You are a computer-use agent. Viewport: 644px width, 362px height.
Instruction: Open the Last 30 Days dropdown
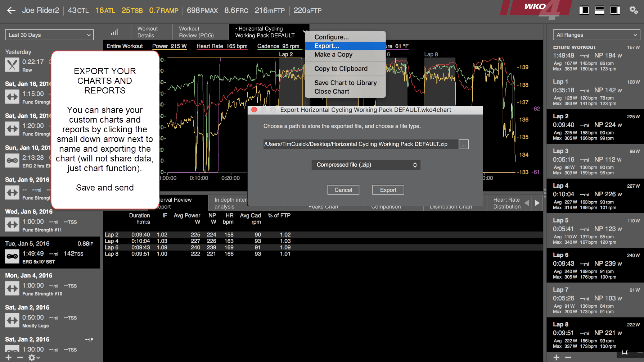pos(49,35)
